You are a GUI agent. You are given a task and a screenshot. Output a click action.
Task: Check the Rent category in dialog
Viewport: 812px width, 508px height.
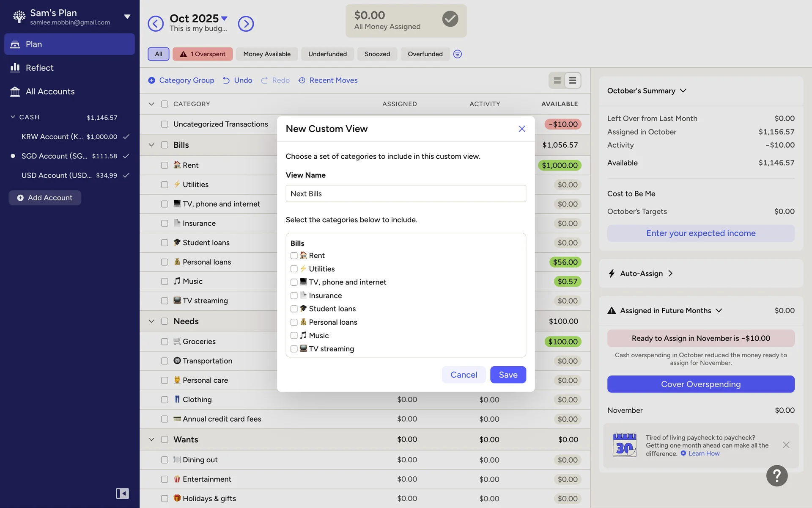[x=294, y=256]
